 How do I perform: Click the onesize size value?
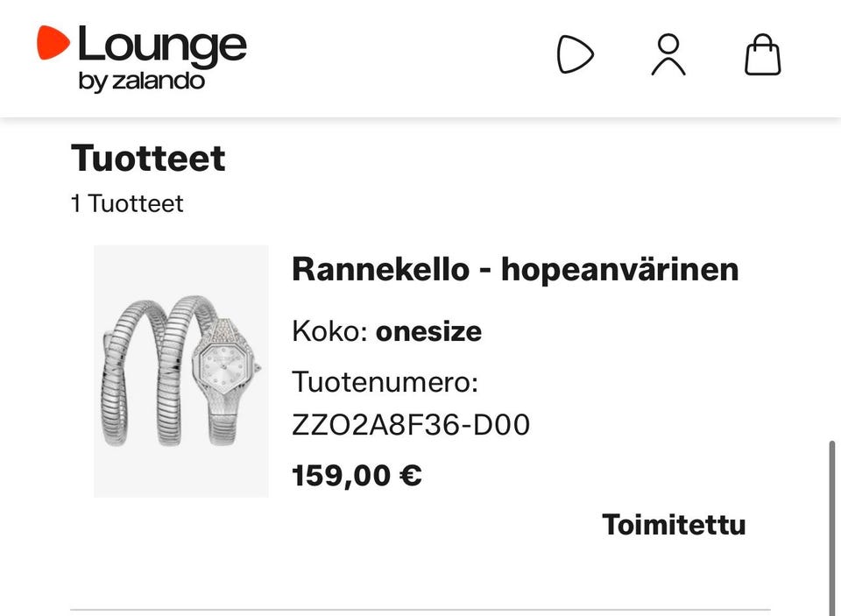pos(428,331)
